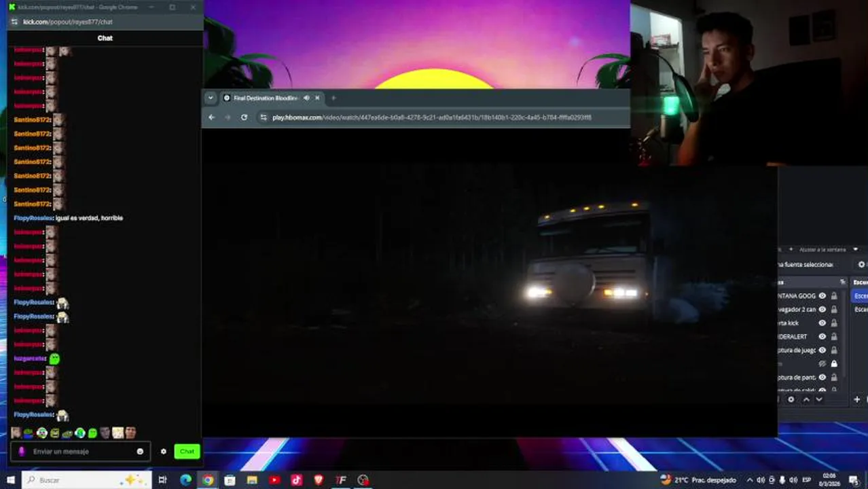The image size is (868, 489).
Task: Toggle visibility of alerta kick source
Action: coord(822,323)
